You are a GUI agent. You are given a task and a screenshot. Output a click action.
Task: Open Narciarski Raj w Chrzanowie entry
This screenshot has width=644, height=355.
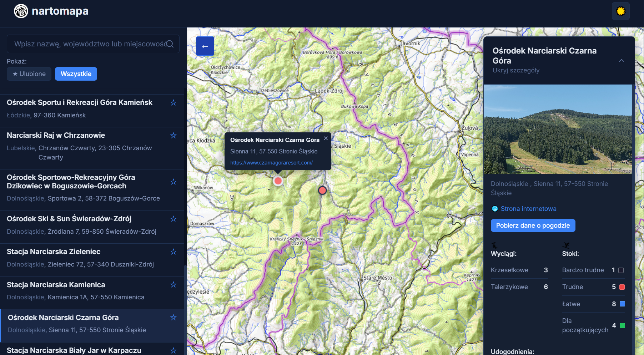coord(92,148)
